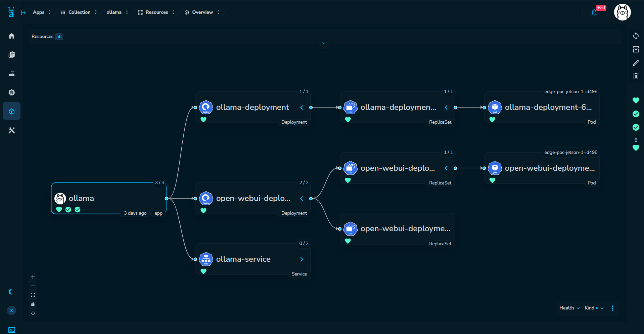Viewport: 644px width, 334px height.
Task: Fit graph to view
Action: pos(33,295)
